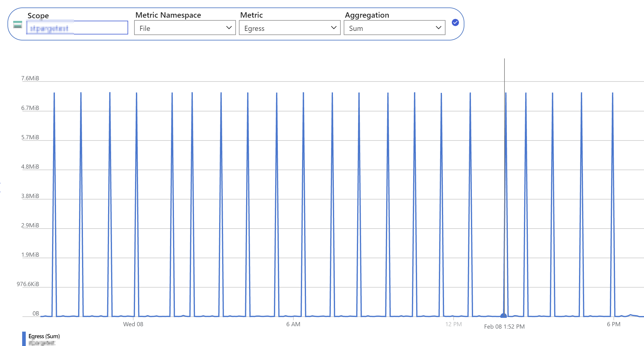This screenshot has width=644, height=346.
Task: Expand the Aggregation dropdown showing Sum
Action: (394, 28)
